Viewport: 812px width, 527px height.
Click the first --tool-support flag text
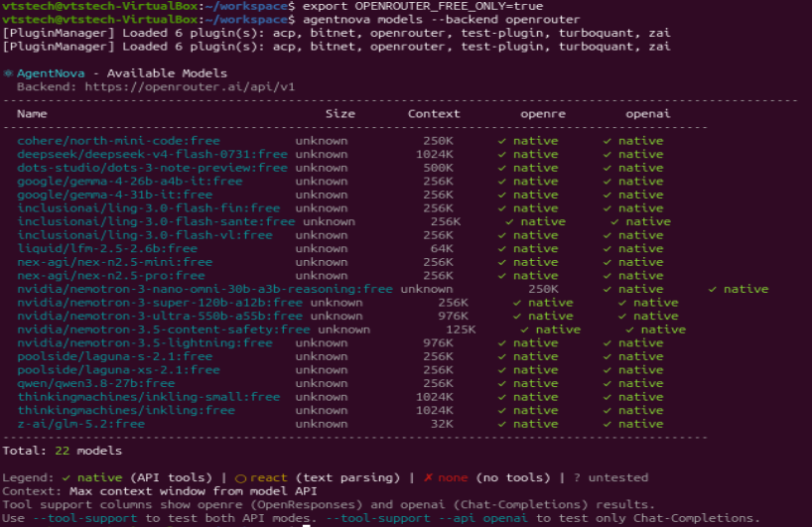tap(85, 518)
